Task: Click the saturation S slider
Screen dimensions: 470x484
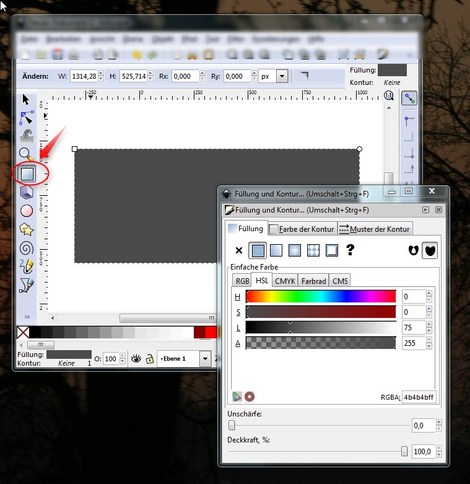Action: (321, 312)
